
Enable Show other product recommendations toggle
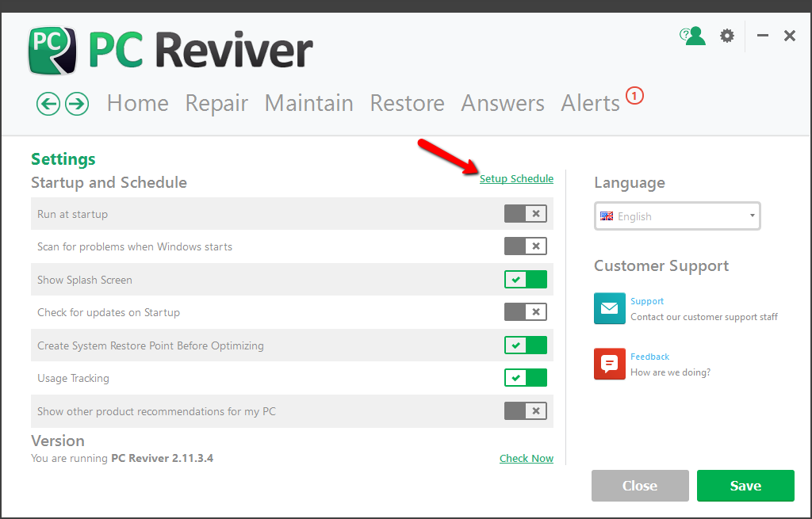(526, 411)
